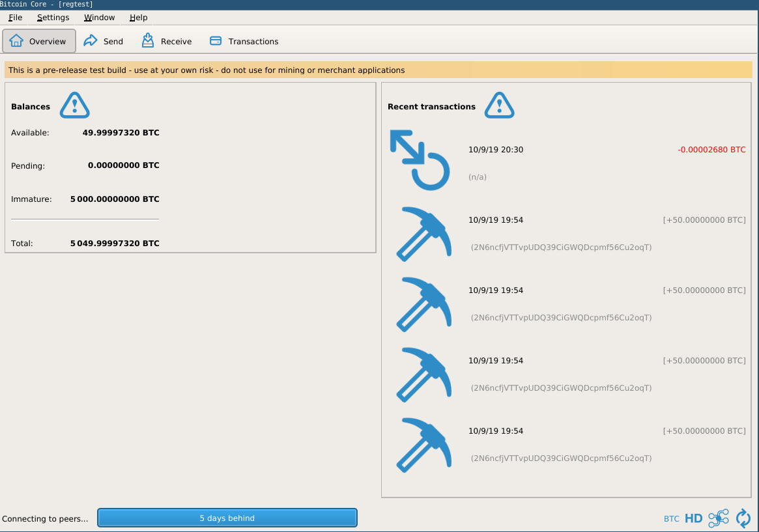Click the 10/9/19 20:30 transaction date
759x532 pixels.
coord(496,150)
